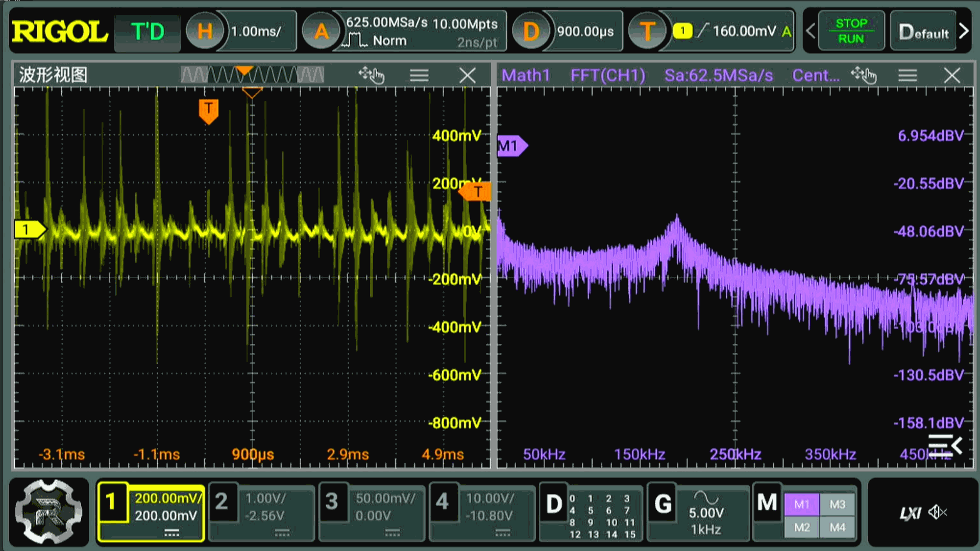Click the Delay D icon
Image resolution: width=980 pixels, height=551 pixels.
coord(531,32)
